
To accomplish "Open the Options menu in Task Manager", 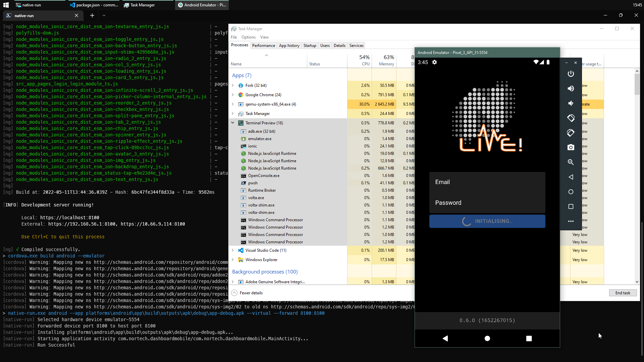I will (249, 37).
